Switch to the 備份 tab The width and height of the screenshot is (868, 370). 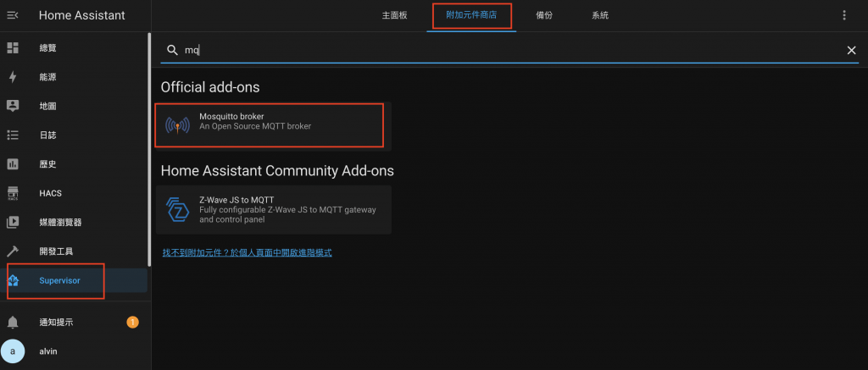pos(544,15)
